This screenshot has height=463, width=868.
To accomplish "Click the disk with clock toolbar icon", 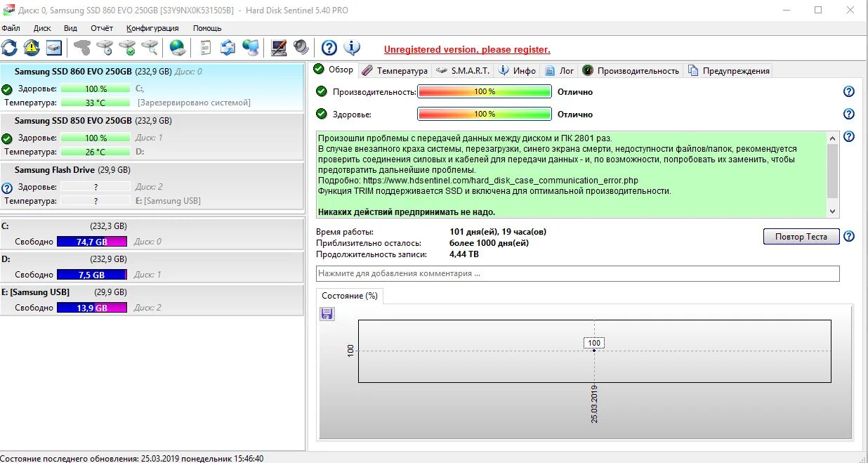I will (x=105, y=48).
